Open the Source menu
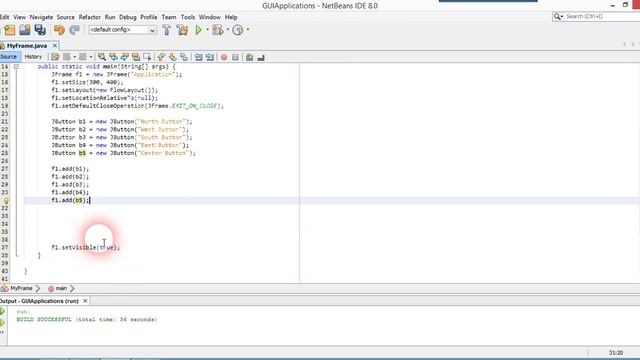This screenshot has height=360, width=640. [x=65, y=17]
